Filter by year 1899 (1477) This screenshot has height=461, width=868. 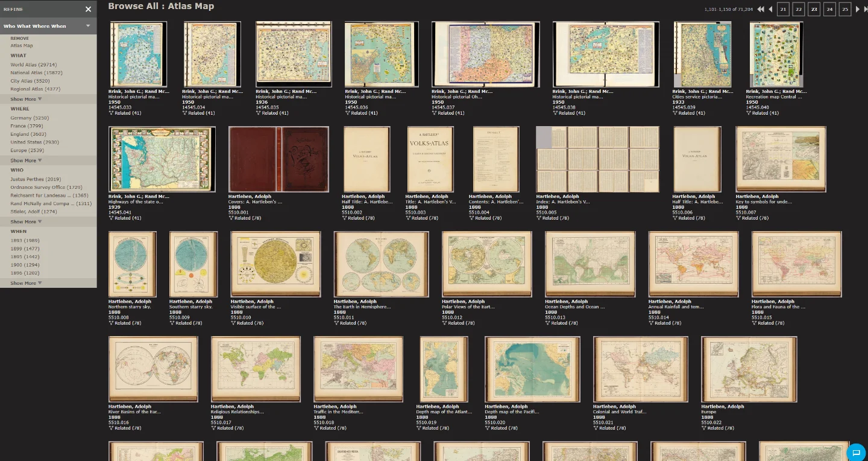[x=25, y=249]
